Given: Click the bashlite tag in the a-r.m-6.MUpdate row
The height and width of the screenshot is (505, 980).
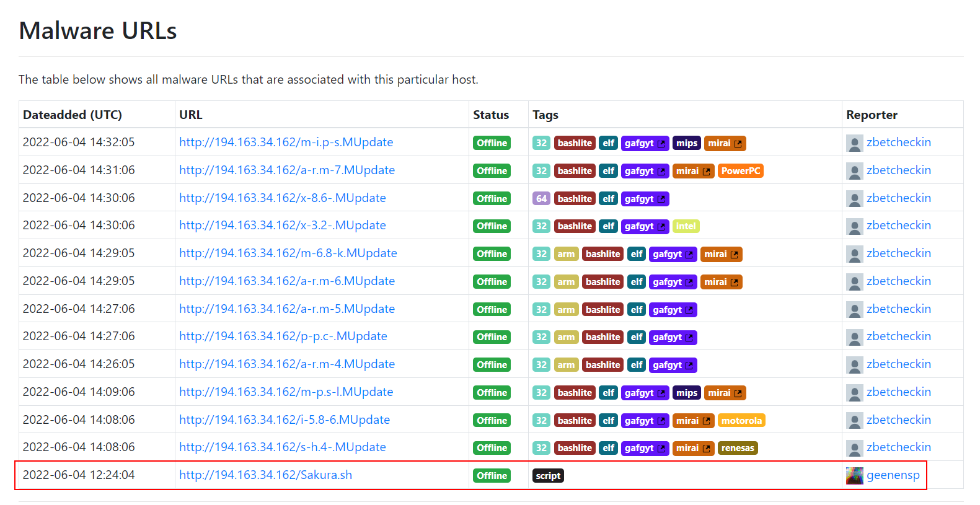Looking at the screenshot, I should [x=603, y=282].
